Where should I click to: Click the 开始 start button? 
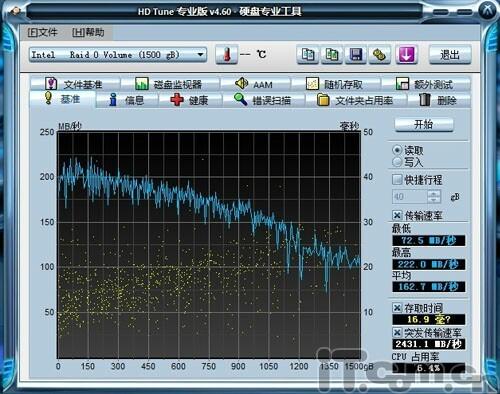pos(424,125)
